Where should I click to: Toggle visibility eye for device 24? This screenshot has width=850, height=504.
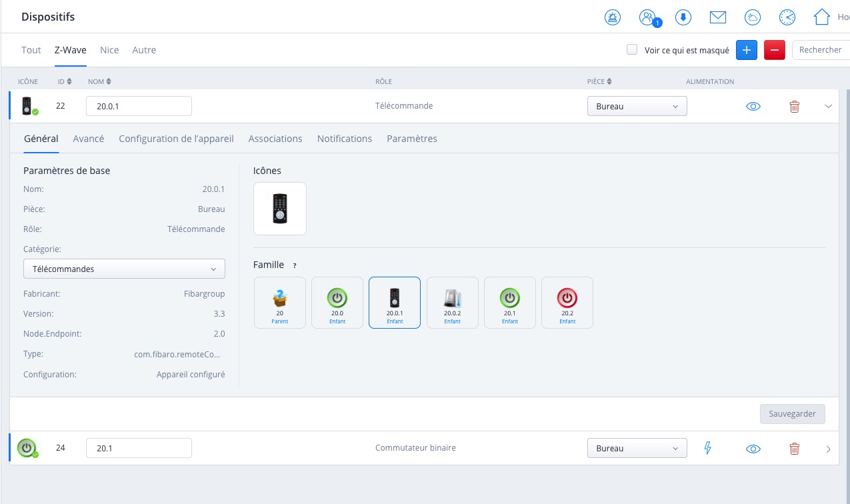point(753,449)
